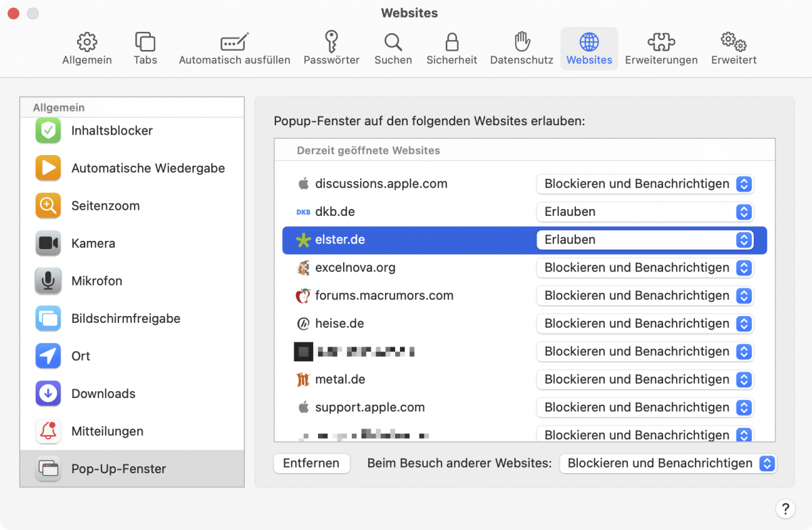This screenshot has width=812, height=530.
Task: Click the support.apple.com Apple favicon
Action: (x=303, y=407)
